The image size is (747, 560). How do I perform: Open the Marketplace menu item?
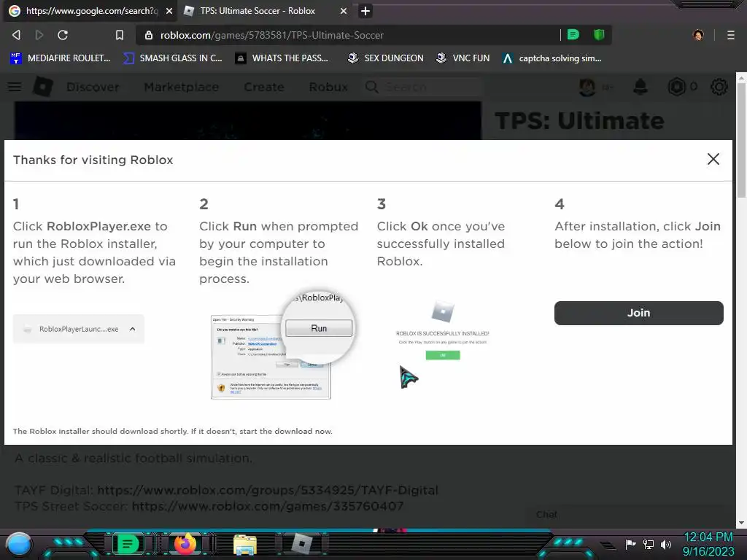[x=182, y=87]
